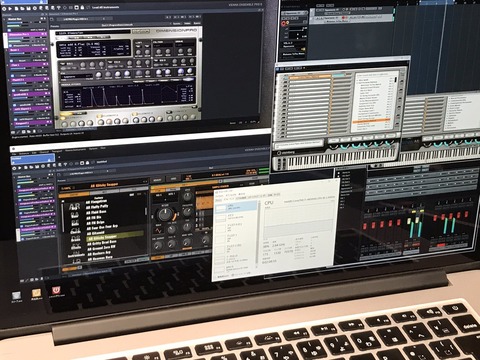Select the orange first slot in front HALion slot rack
This screenshot has height=360, width=480.
[x=310, y=77]
